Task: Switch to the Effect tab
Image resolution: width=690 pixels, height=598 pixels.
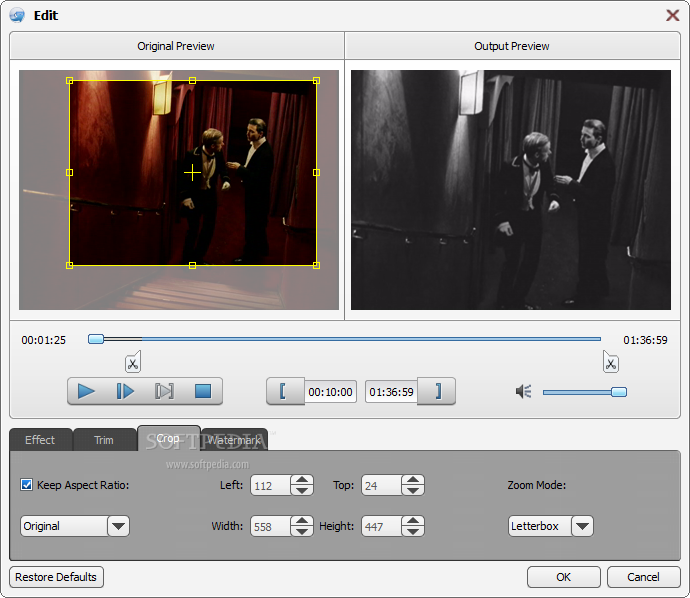Action: coord(40,440)
